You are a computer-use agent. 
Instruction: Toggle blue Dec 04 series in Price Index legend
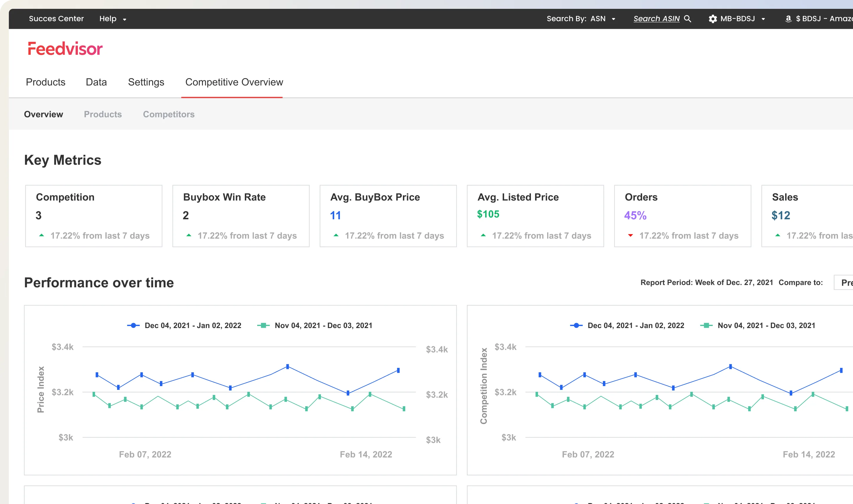point(184,325)
